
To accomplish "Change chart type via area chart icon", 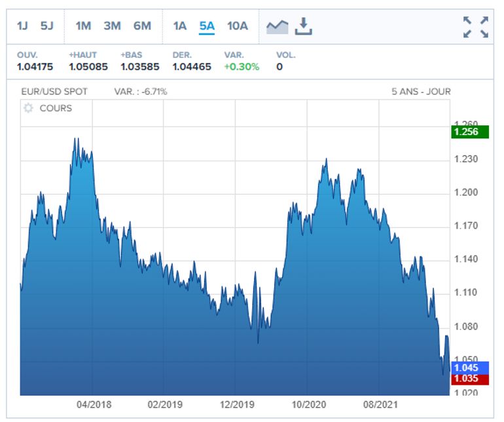I will 277,26.
